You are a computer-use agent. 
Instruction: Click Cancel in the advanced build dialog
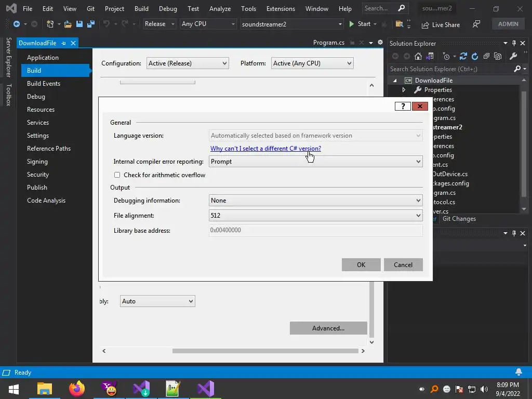coord(403,264)
